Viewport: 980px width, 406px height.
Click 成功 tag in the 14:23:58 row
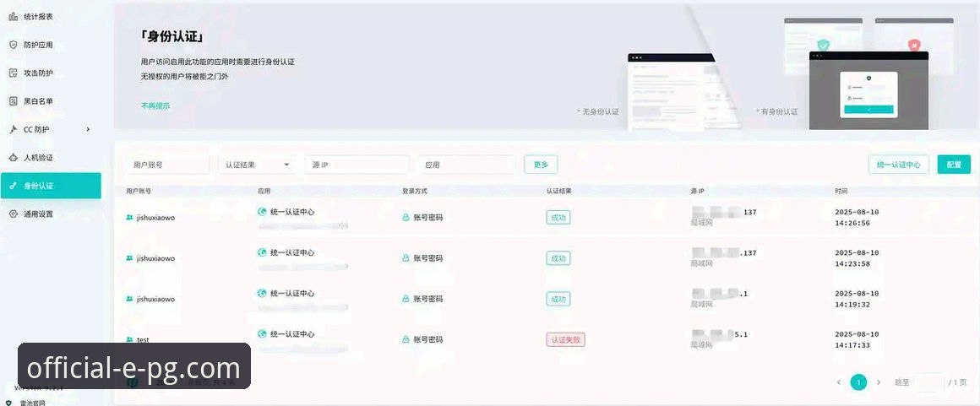pyautogui.click(x=558, y=258)
